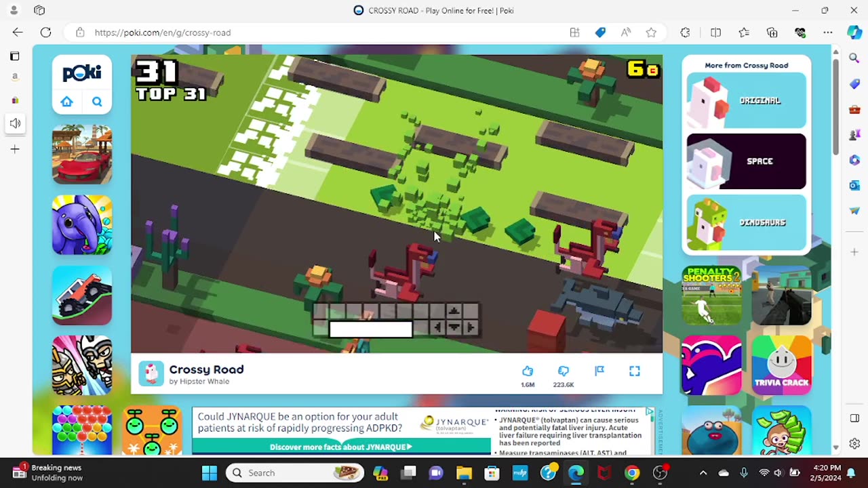Open notifications bell in taskbar
Viewport: 868px width, 488px height.
[x=850, y=473]
